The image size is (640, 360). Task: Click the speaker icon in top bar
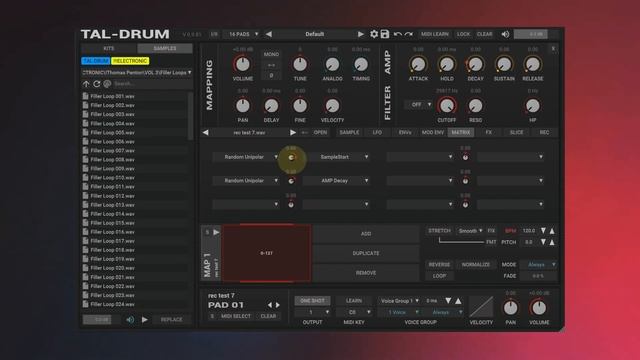pos(505,34)
